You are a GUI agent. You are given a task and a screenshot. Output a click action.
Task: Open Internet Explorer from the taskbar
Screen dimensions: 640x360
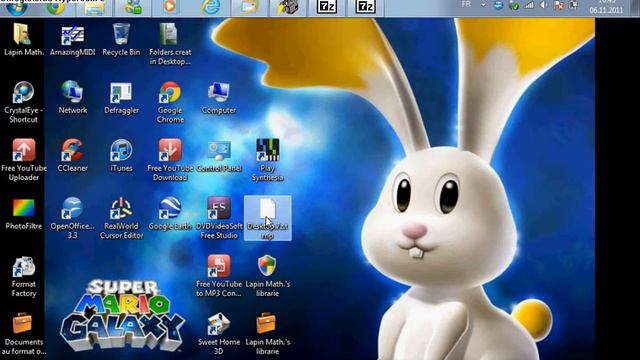211,7
